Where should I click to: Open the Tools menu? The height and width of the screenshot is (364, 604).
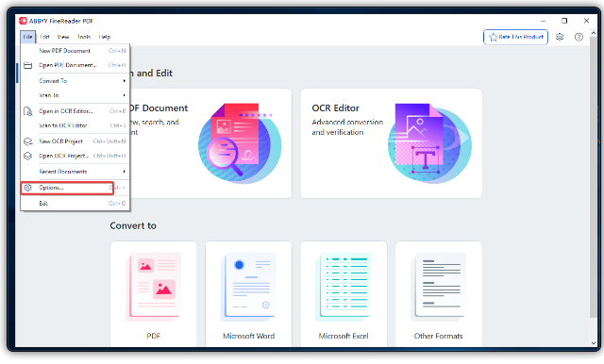pyautogui.click(x=84, y=37)
